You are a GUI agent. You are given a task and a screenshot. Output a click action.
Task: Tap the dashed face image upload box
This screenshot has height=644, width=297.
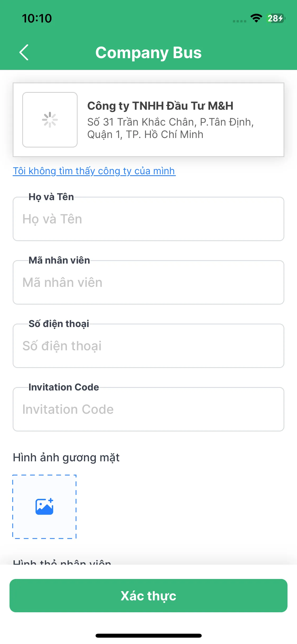point(44,507)
